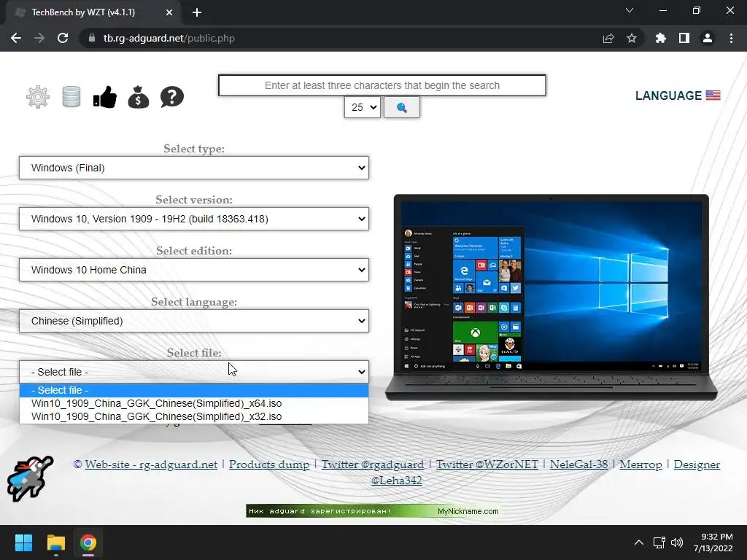Screen dimensions: 747x560
Task: Open Designer link in footer
Action: click(x=697, y=464)
